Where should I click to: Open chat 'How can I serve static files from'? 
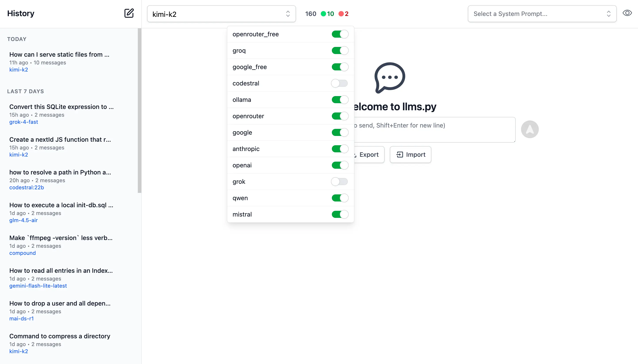[x=69, y=62]
